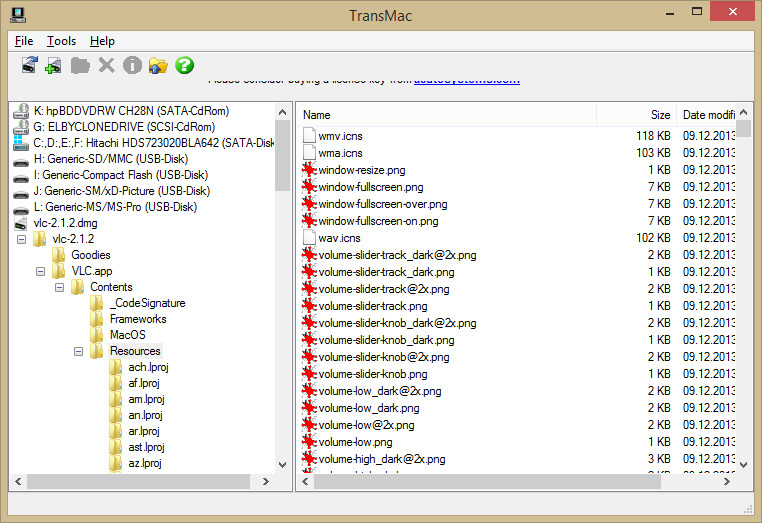The height and width of the screenshot is (523, 762).
Task: Select window-fullscreen-over.png file
Action: tap(383, 204)
